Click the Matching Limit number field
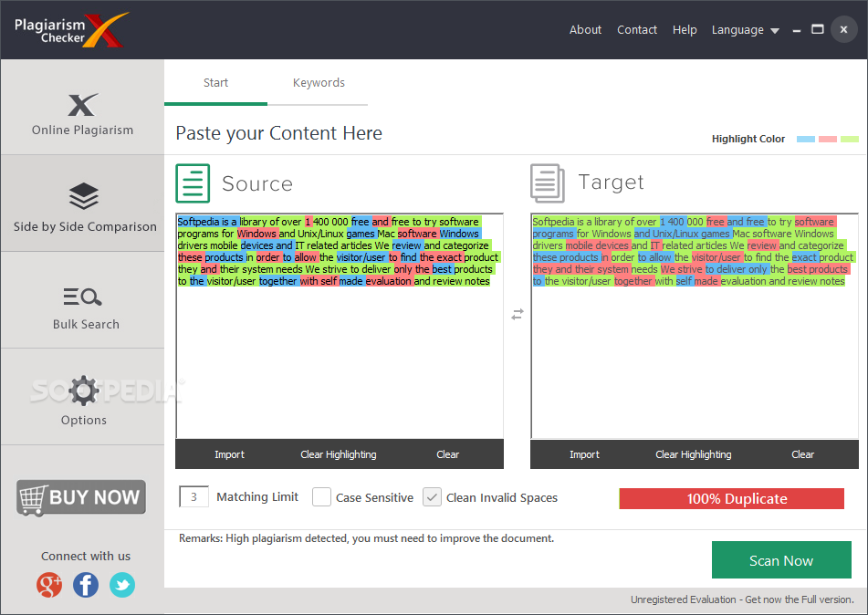The height and width of the screenshot is (615, 868). [x=193, y=497]
